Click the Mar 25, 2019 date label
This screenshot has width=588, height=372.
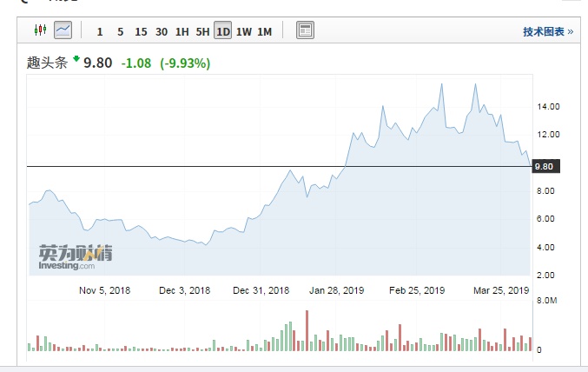[x=501, y=290]
